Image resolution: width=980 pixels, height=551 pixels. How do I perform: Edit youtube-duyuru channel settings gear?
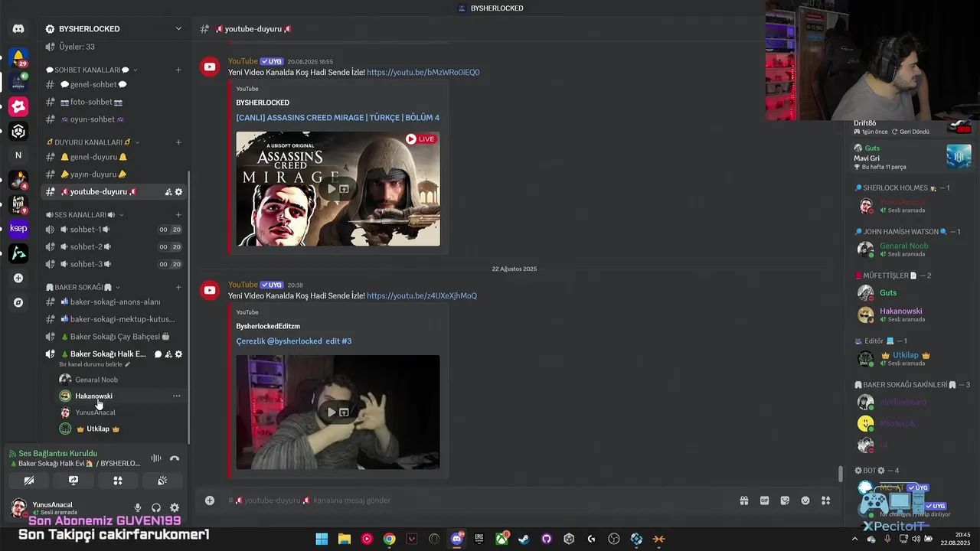(x=179, y=192)
